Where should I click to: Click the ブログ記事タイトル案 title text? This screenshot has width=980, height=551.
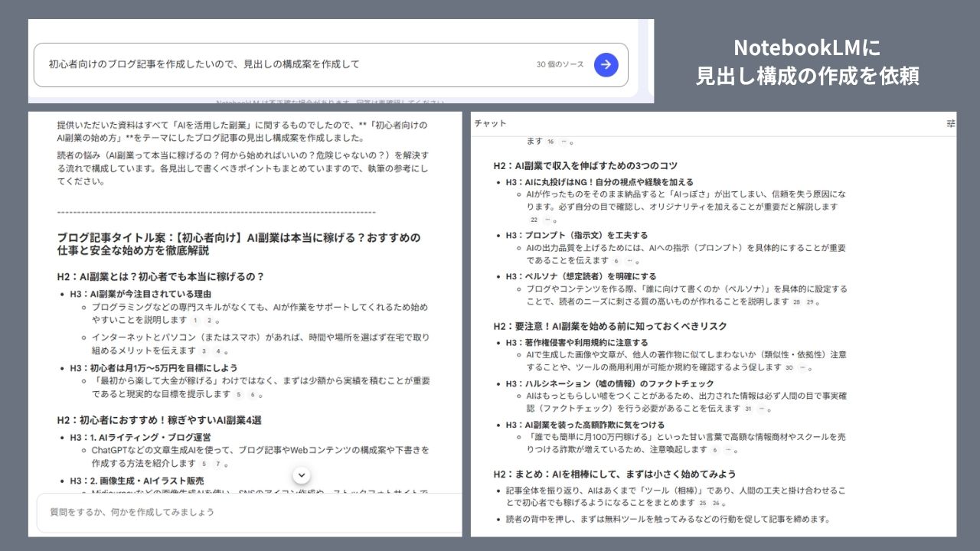pos(238,244)
